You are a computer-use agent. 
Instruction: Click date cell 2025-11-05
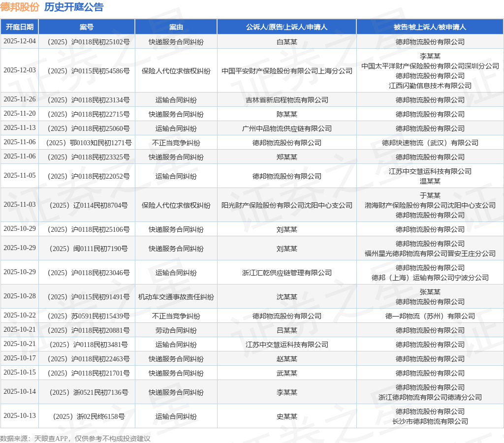pyautogui.click(x=20, y=176)
